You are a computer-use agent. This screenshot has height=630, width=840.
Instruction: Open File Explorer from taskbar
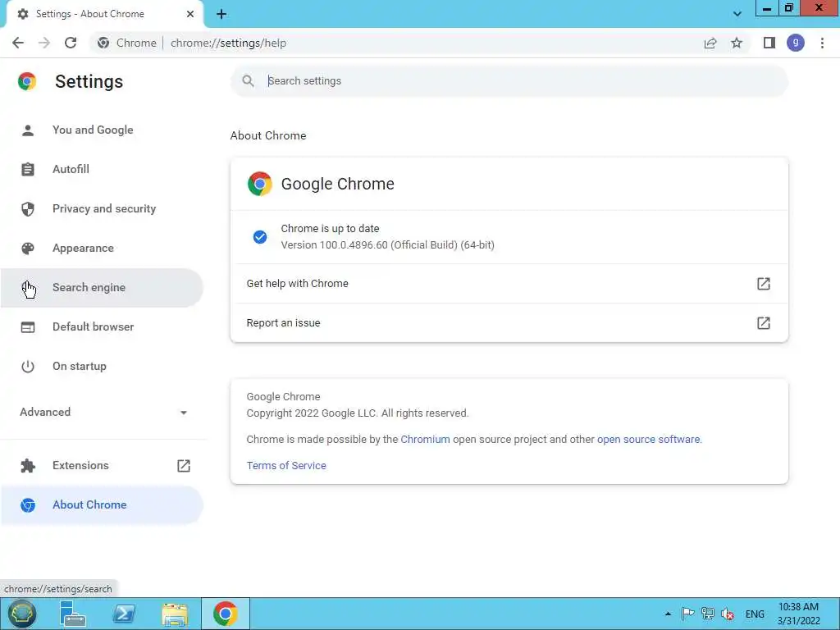[x=175, y=614]
